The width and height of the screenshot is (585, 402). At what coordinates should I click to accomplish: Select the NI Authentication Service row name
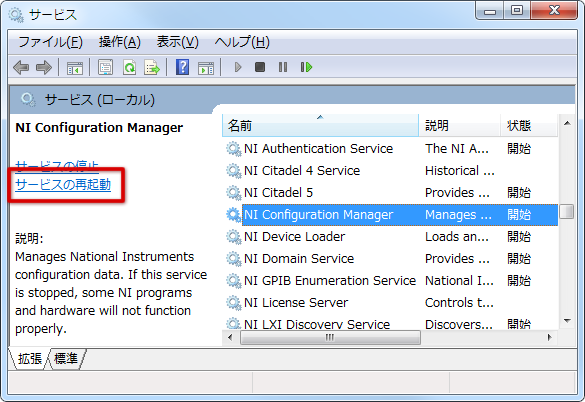click(x=318, y=149)
